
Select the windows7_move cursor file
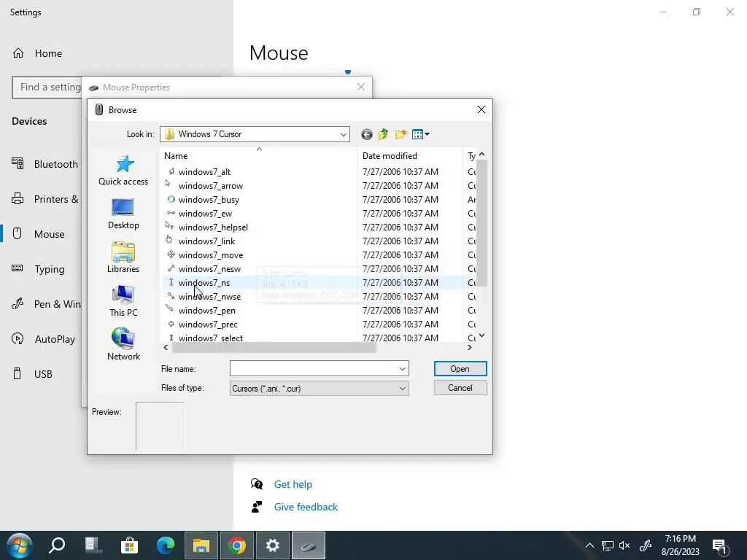[x=211, y=254]
